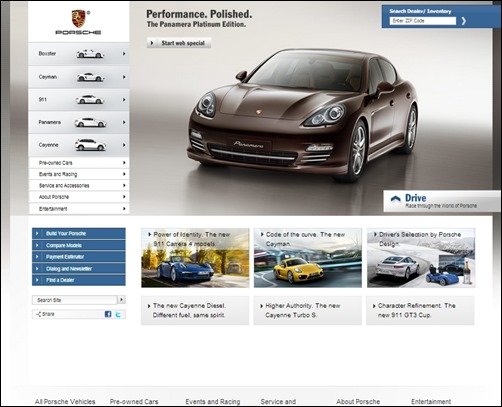Open the Cayenne menu item
The height and width of the screenshot is (407, 502).
[x=79, y=145]
